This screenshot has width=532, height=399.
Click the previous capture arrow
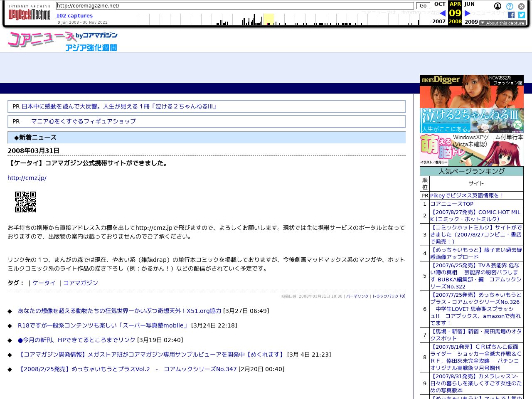(443, 13)
